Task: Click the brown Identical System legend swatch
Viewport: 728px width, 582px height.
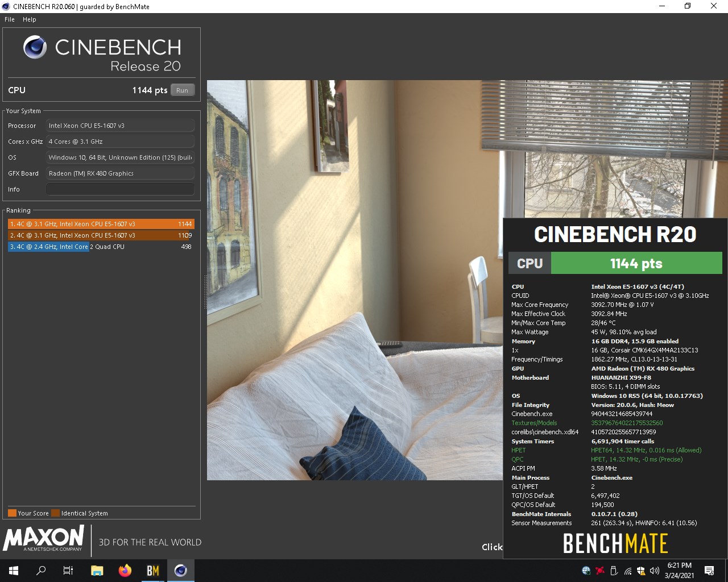Action: point(55,513)
